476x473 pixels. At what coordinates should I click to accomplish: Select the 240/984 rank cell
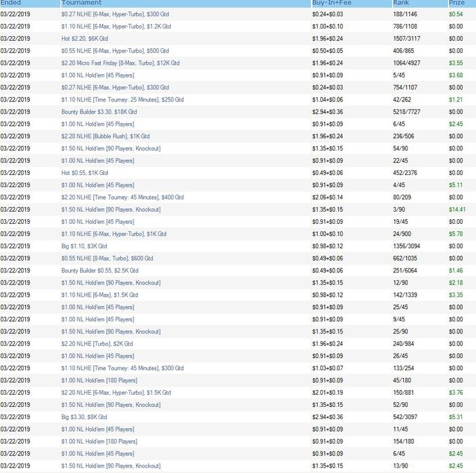(x=403, y=344)
